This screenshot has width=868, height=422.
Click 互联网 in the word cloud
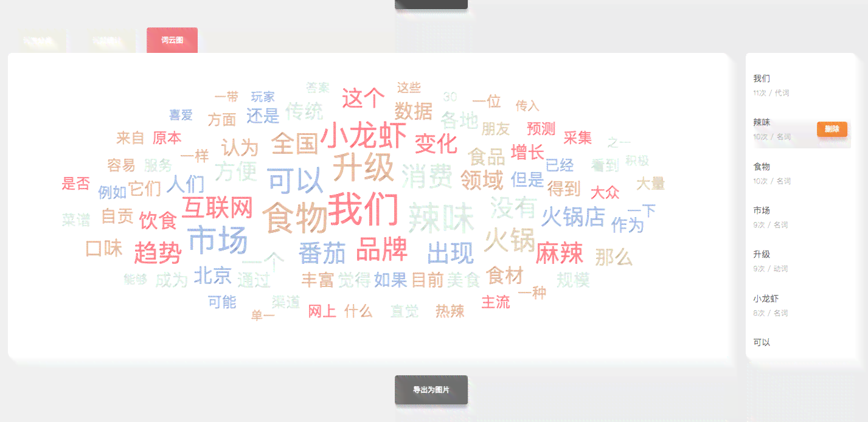[x=217, y=207]
